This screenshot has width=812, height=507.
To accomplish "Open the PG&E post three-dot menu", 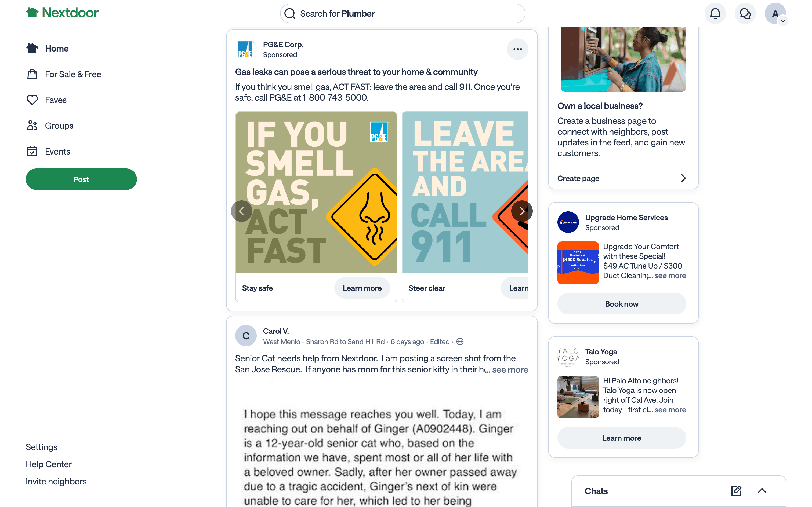I will (517, 49).
